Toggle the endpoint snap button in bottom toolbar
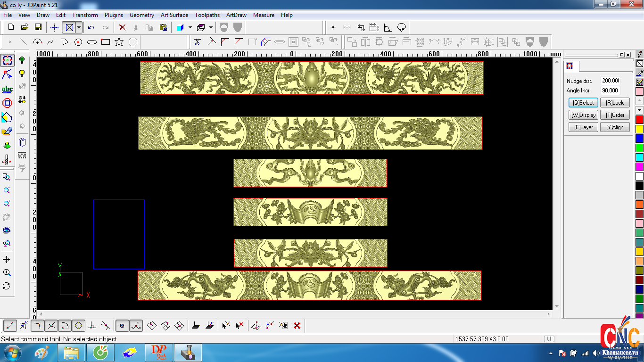644x362 pixels. pyautogui.click(x=10, y=325)
